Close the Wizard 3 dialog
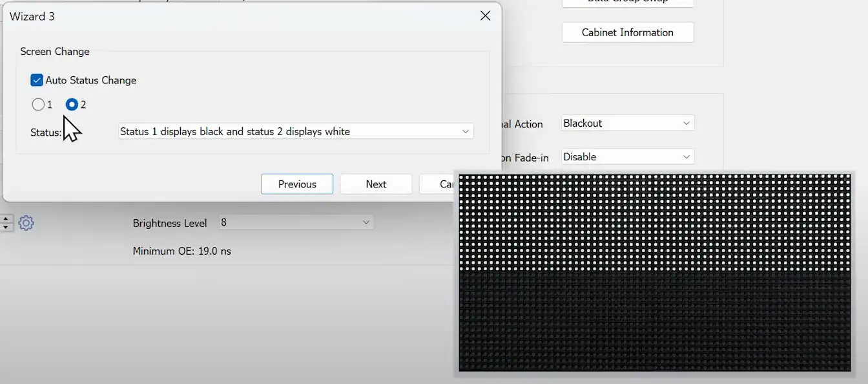This screenshot has height=384, width=868. point(486,16)
